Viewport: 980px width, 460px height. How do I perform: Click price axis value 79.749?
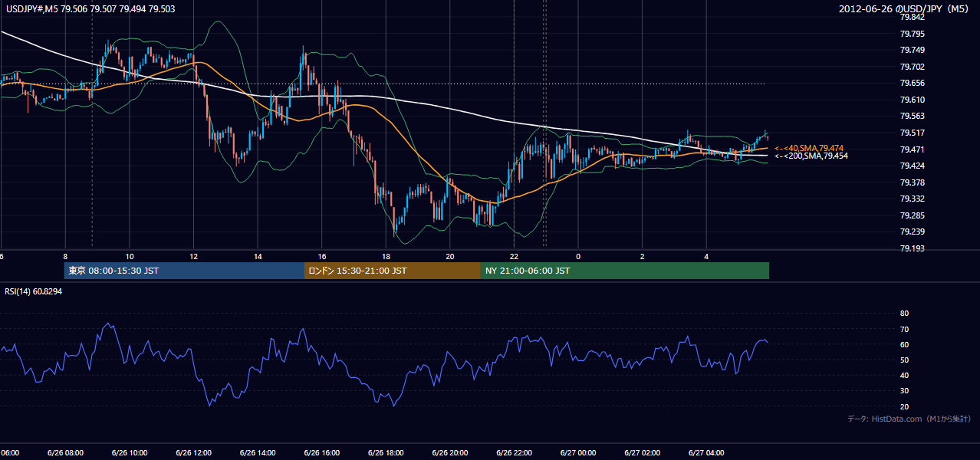tap(912, 50)
